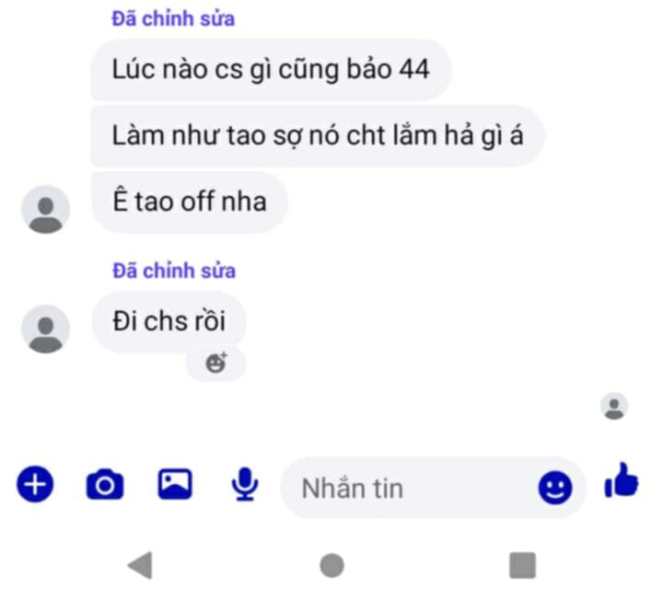Send a thumbs-up like
This screenshot has width=663, height=600.
tap(621, 481)
